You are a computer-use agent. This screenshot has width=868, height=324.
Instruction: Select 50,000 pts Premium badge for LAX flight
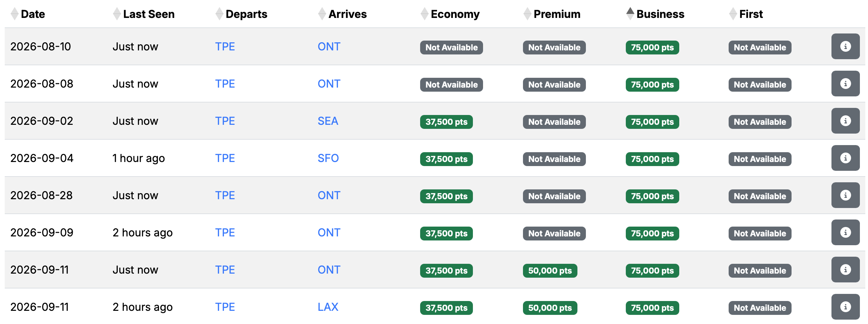click(x=550, y=308)
